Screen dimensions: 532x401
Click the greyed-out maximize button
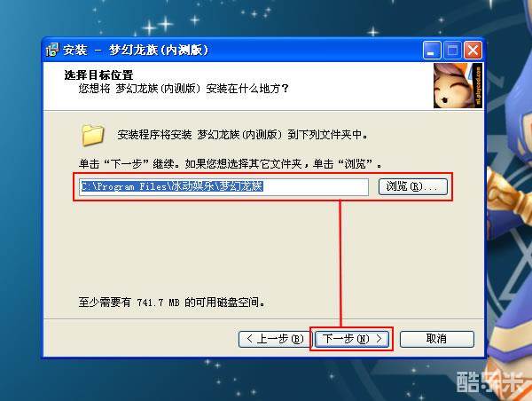click(x=452, y=51)
